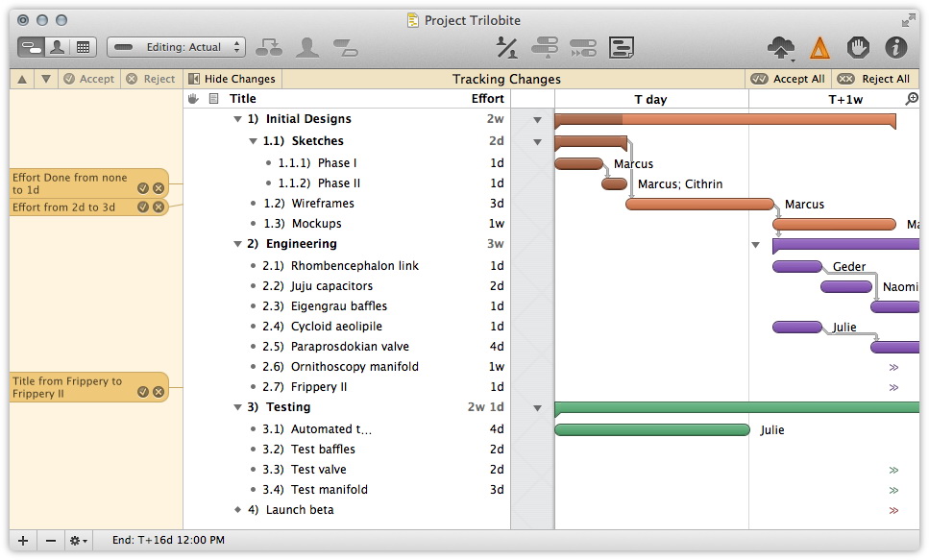Image resolution: width=929 pixels, height=560 pixels.
Task: Collapse the Initial Designs group
Action: coord(238,119)
